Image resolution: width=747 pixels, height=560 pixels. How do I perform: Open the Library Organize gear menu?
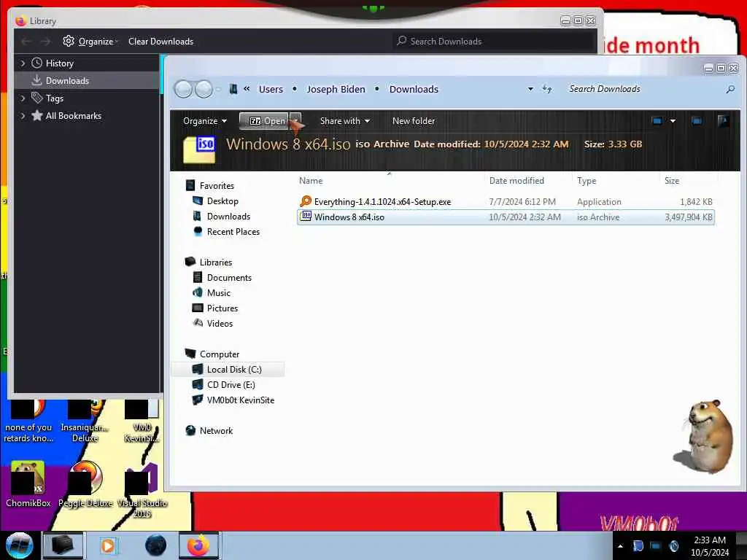[x=90, y=42]
